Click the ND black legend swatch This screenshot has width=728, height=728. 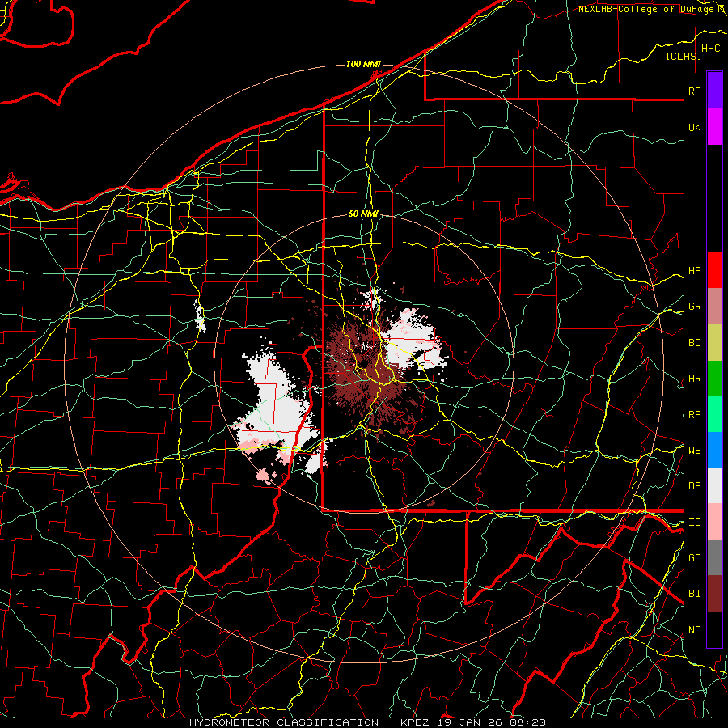pos(714,629)
